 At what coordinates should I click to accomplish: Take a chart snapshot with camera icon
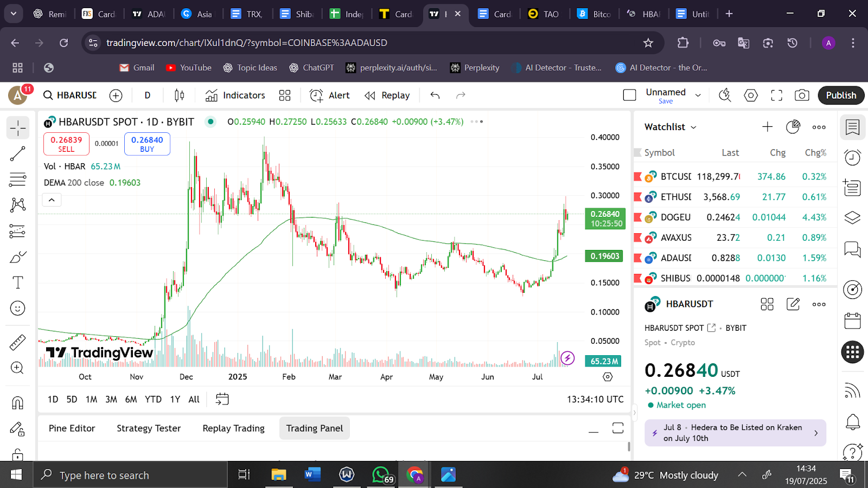coord(802,95)
